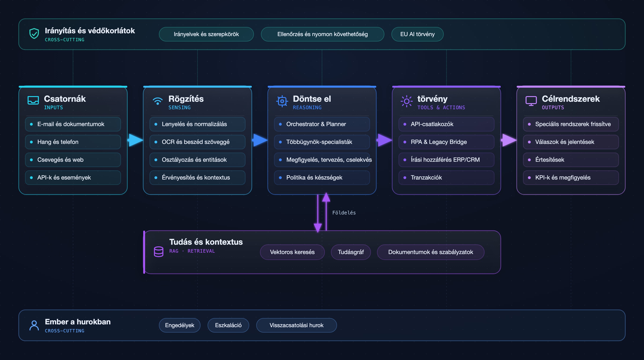The image size is (644, 360).
Task: Click the inbox icon in Csatornák card
Action: 33,100
